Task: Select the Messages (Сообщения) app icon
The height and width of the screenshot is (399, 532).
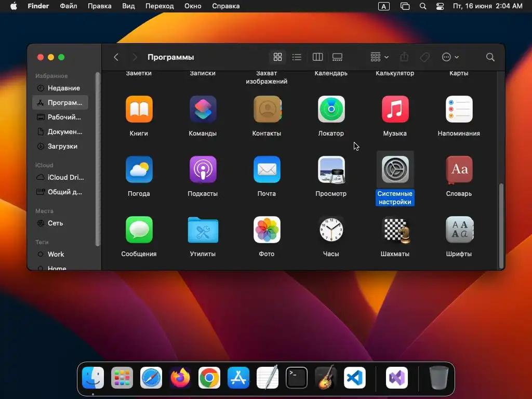Action: point(139,230)
